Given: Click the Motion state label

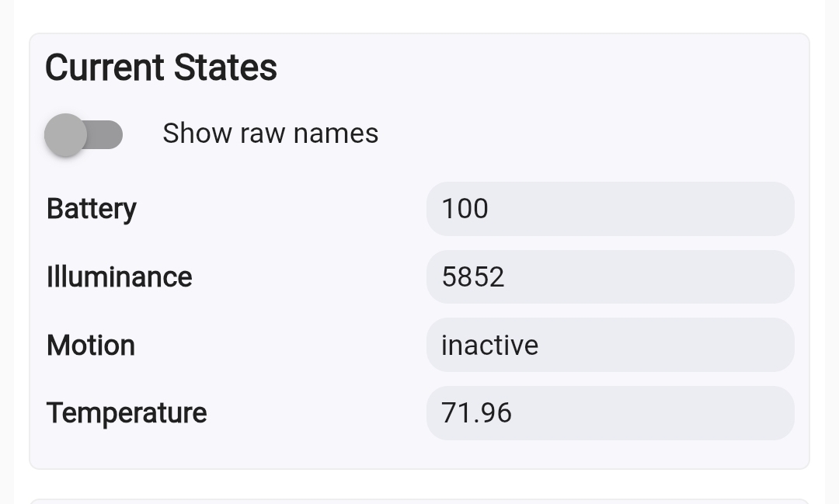Looking at the screenshot, I should point(91,346).
